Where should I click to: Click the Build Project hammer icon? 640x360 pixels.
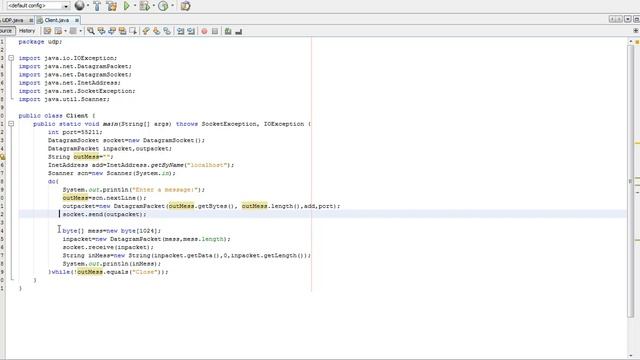click(x=97, y=6)
